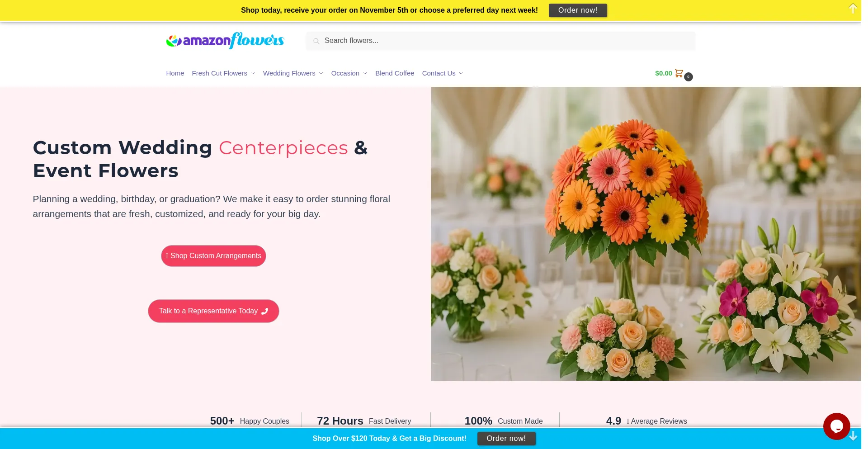Focus the Search flowers input field

click(500, 41)
